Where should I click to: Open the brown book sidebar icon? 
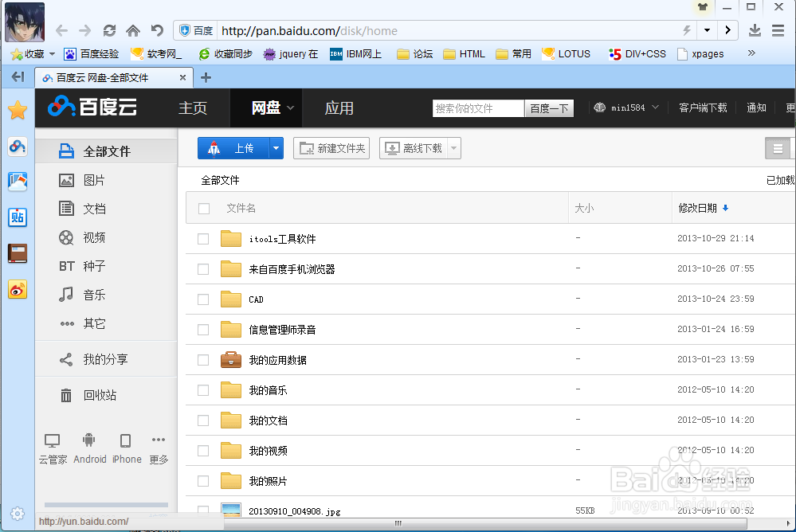coord(18,253)
